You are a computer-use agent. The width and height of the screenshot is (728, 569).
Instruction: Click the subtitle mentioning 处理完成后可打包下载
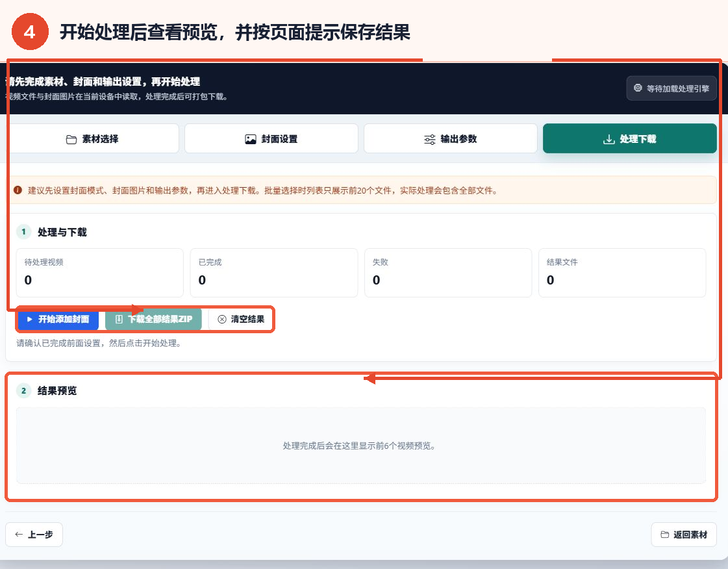pyautogui.click(x=116, y=97)
